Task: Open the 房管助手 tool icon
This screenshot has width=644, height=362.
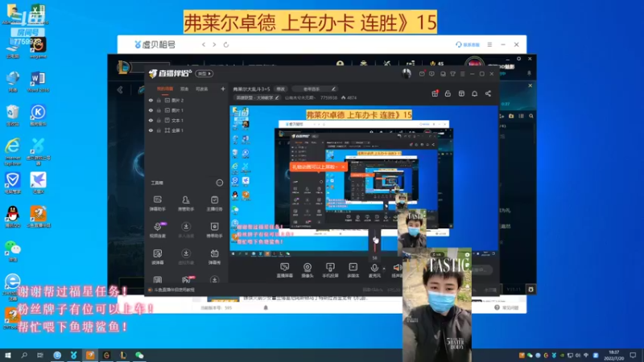Action: [186, 203]
